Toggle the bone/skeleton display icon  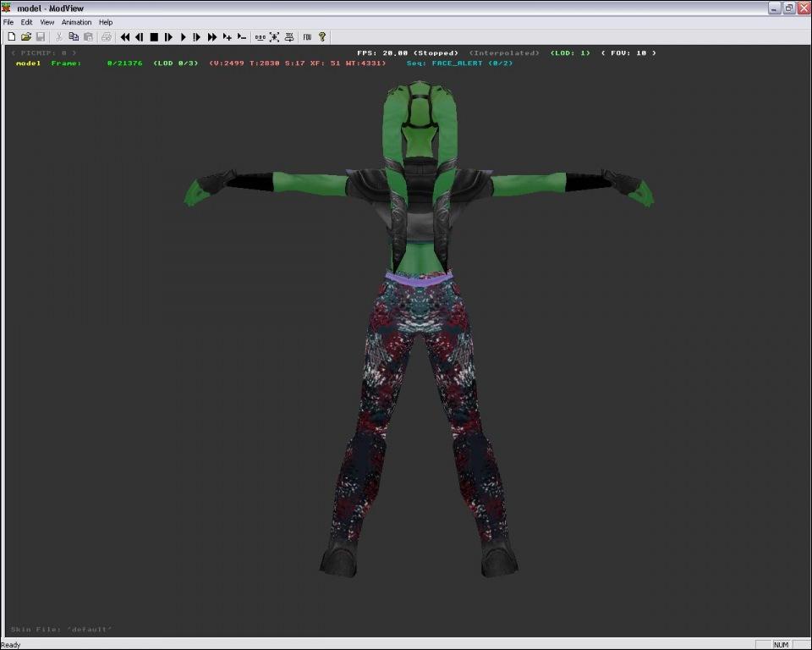[260, 37]
